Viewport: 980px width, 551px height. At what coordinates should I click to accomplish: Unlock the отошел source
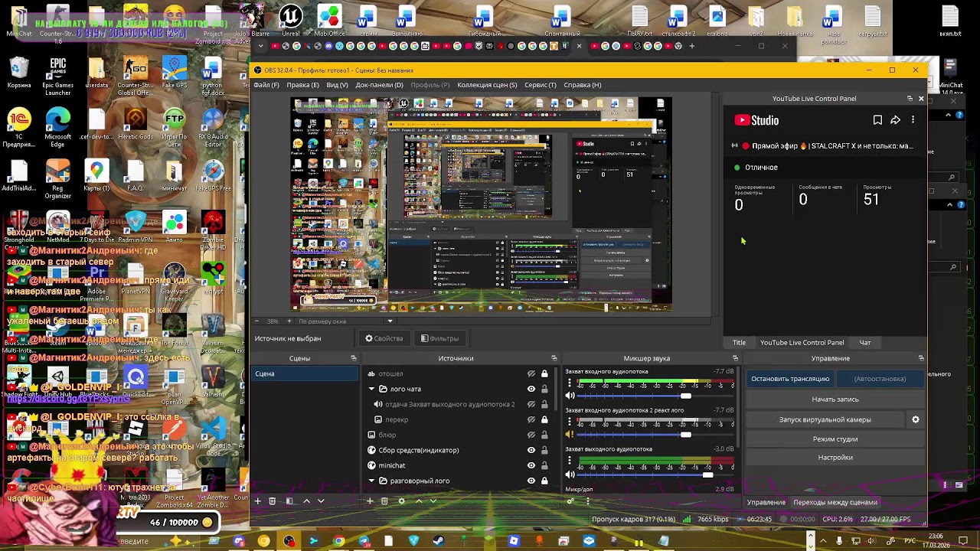(x=544, y=373)
